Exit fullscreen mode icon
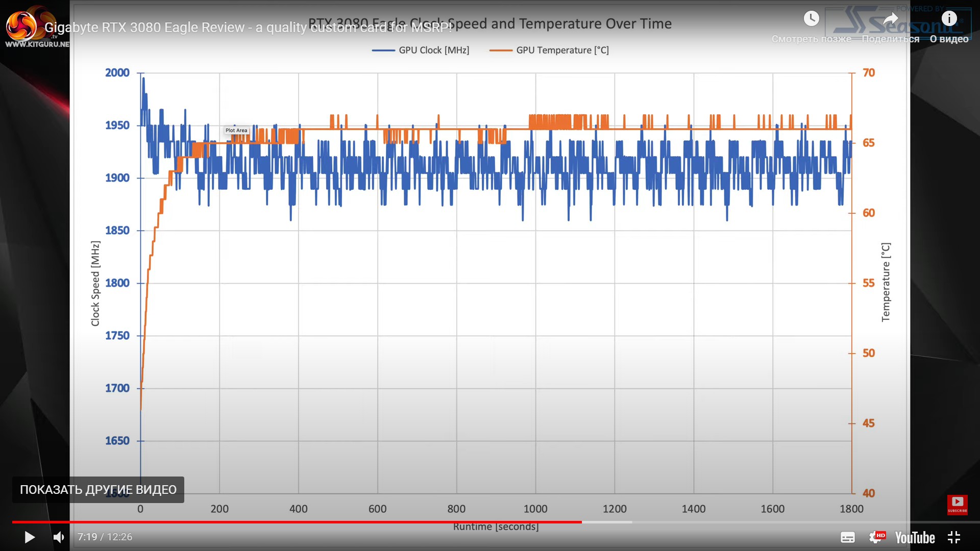 (953, 537)
